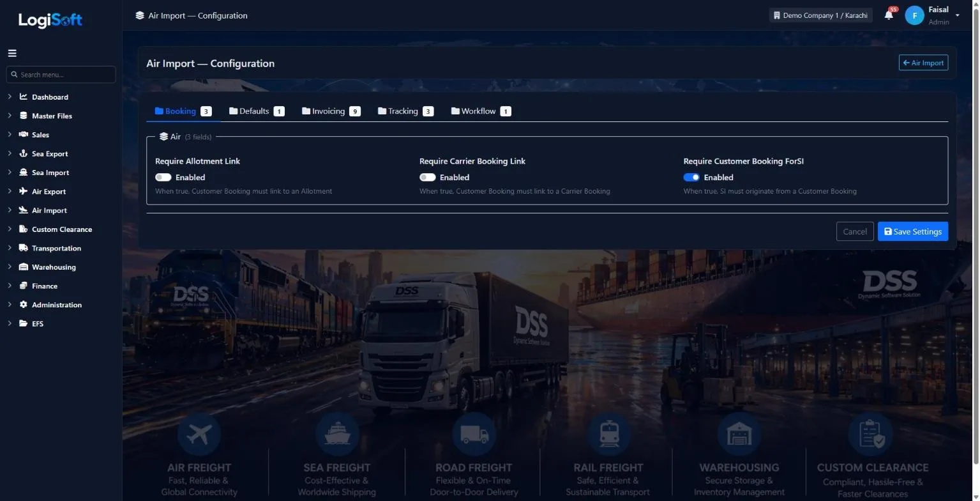980x501 pixels.
Task: Click the Search menu input field
Action: [61, 75]
